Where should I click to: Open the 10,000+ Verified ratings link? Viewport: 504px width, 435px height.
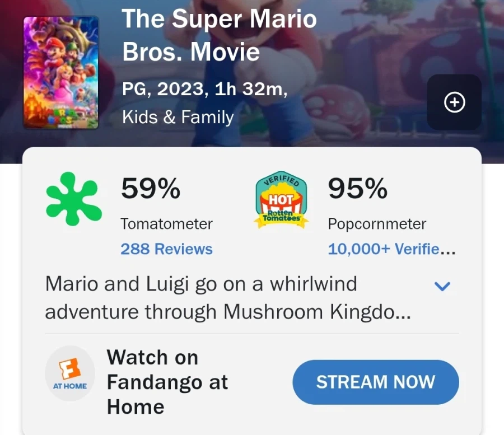coord(391,249)
